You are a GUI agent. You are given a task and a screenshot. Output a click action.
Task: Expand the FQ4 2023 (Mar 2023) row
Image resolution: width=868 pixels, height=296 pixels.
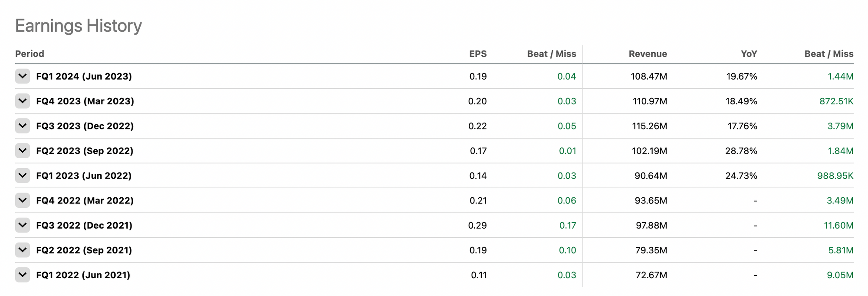point(23,101)
